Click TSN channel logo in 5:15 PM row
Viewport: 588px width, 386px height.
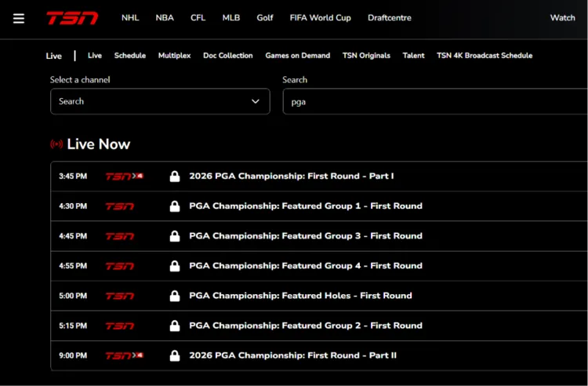click(120, 326)
